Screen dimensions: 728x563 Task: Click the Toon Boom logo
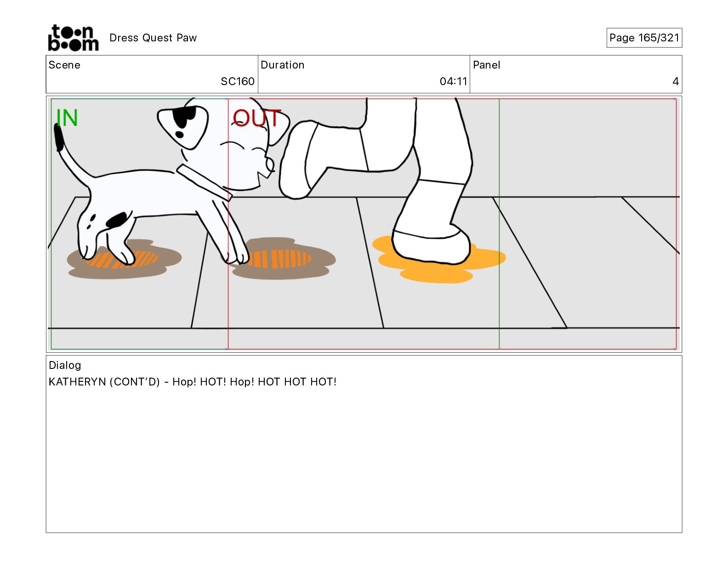[74, 38]
